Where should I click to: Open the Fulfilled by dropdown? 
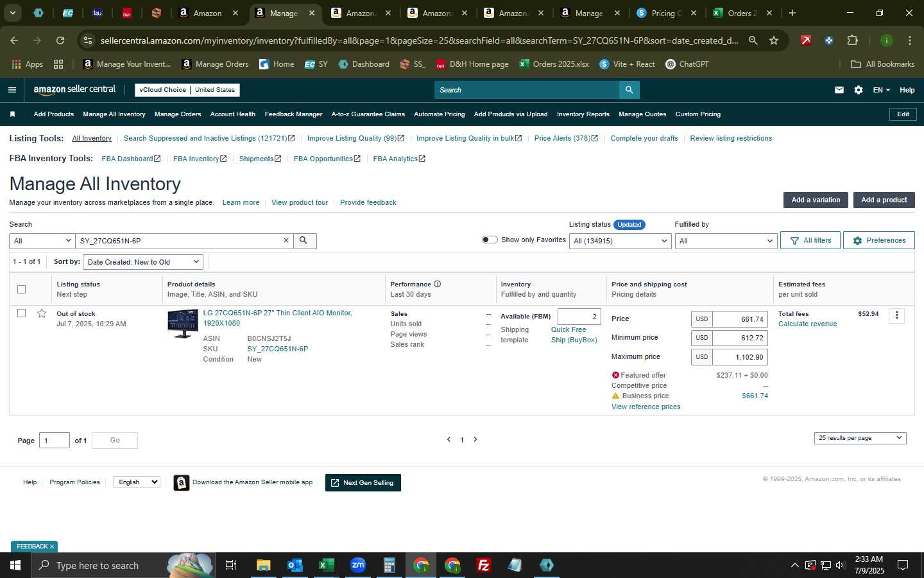(726, 241)
